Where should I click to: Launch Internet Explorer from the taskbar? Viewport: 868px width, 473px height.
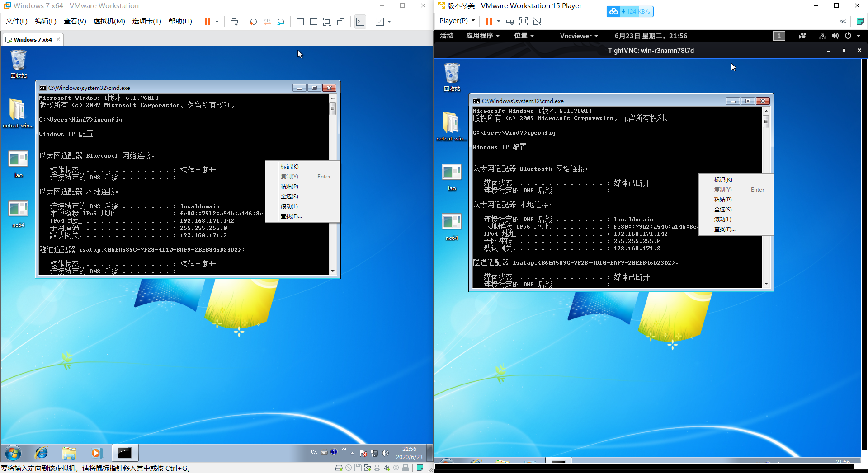(42, 452)
